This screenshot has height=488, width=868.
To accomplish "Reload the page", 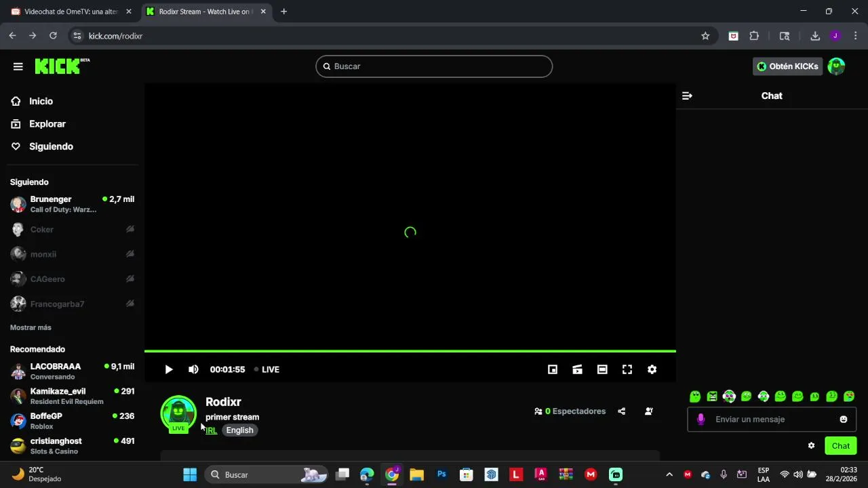I will tap(53, 36).
